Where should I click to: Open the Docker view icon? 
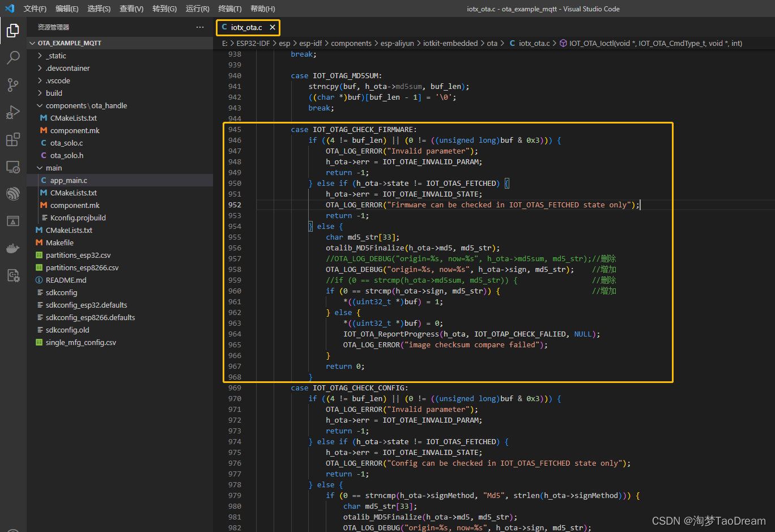coord(12,248)
